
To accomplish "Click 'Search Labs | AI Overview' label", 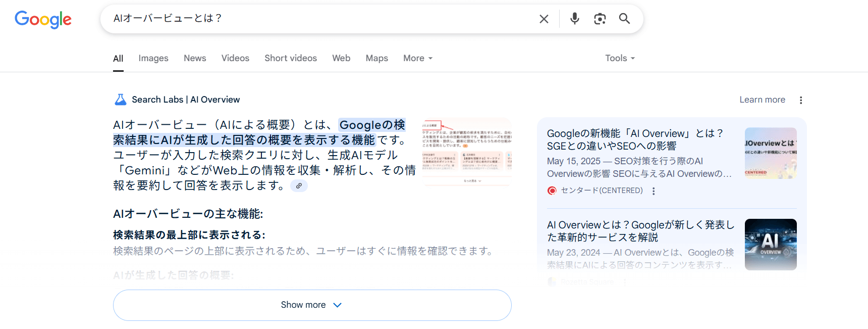I will 186,100.
